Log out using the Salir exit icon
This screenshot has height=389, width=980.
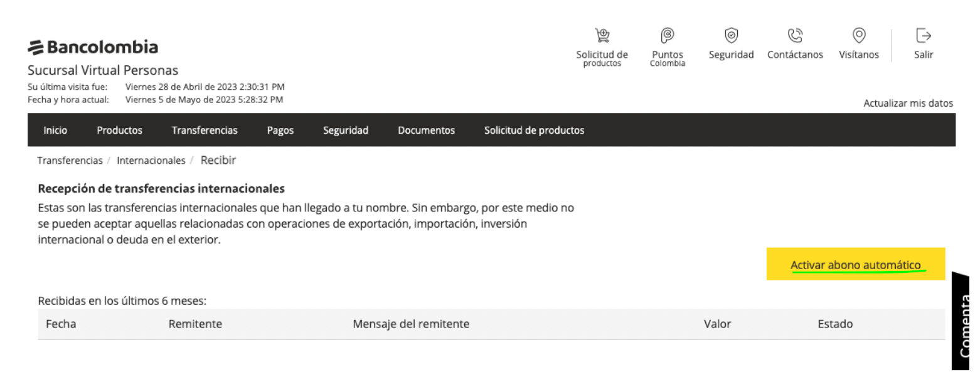click(924, 44)
